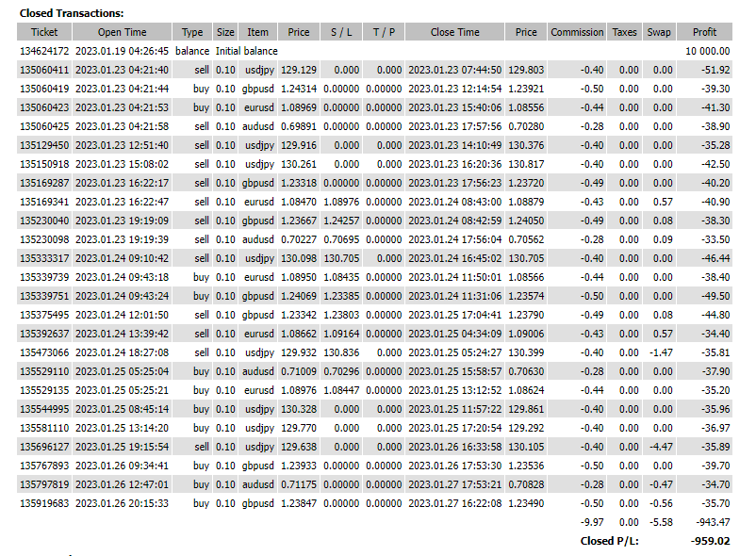The image size is (756, 556).
Task: Click the Closed P/L value -959.02
Action: pos(711,541)
